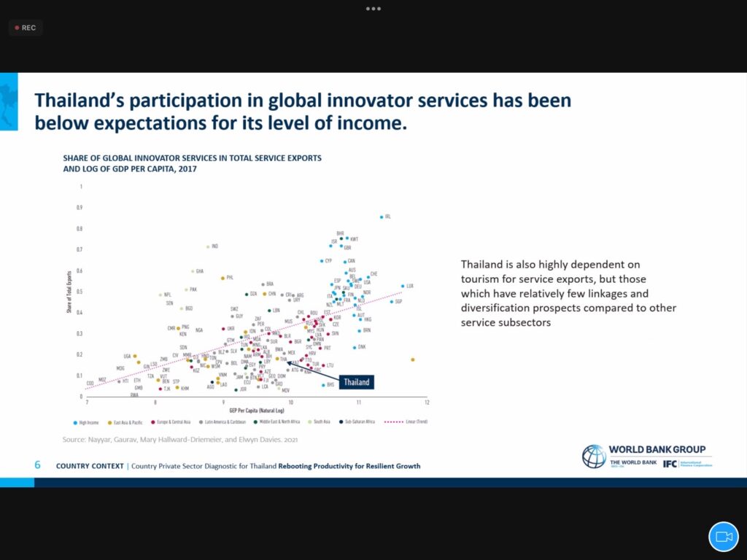
Task: Click the source citation text below the chart
Action: click(x=180, y=440)
